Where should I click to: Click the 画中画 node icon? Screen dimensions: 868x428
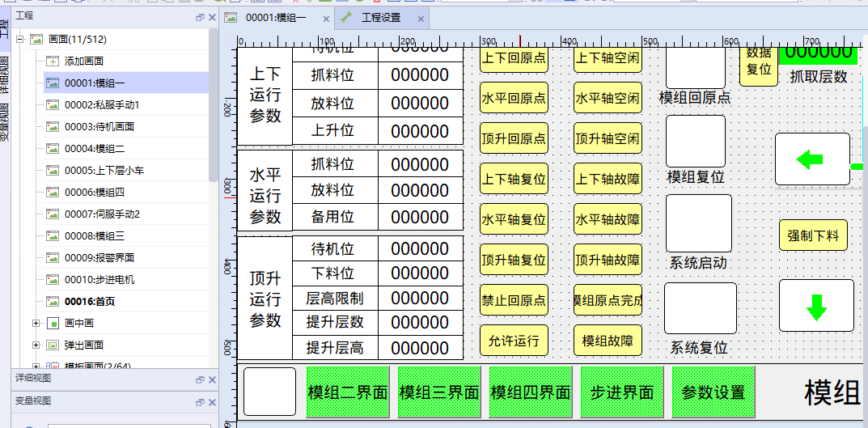click(53, 323)
